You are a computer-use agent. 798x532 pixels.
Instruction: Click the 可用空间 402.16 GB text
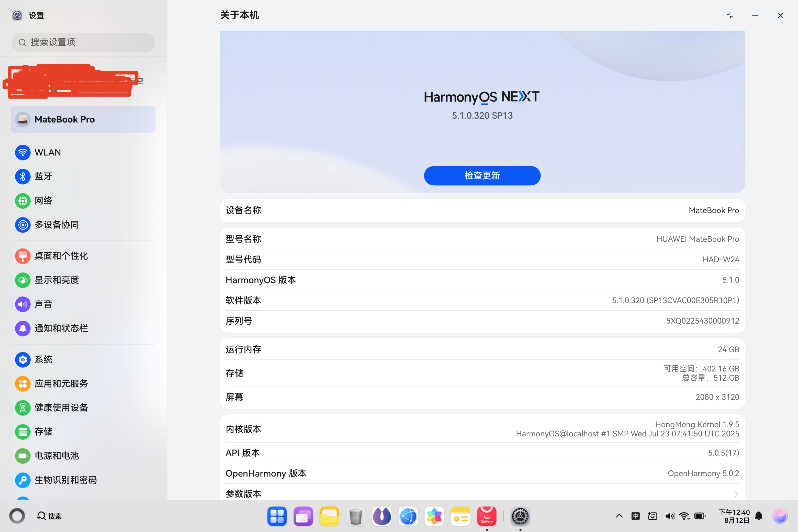[x=701, y=368]
